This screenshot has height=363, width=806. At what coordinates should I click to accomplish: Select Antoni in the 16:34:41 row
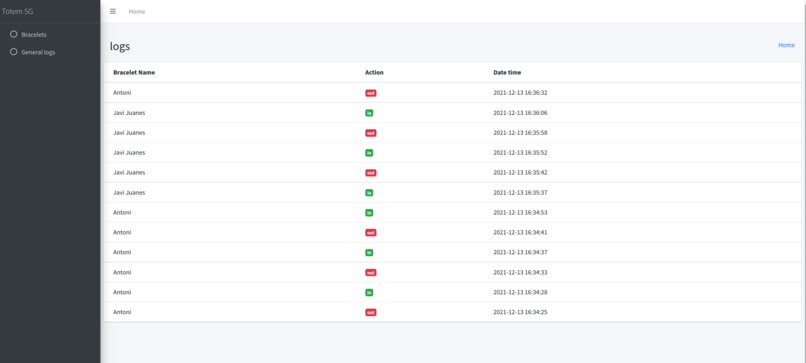coord(122,232)
